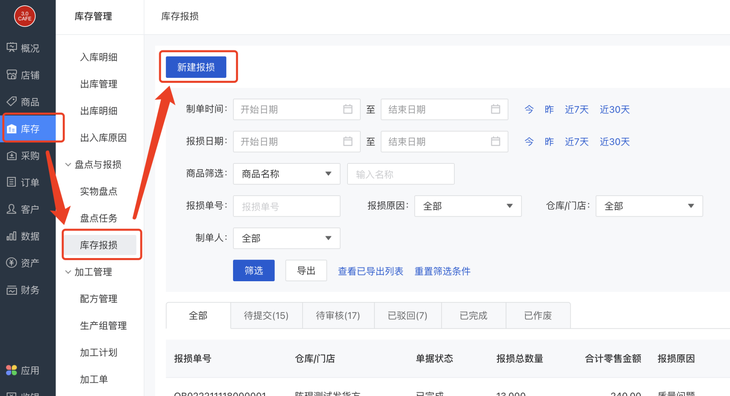The width and height of the screenshot is (730, 396).
Task: Open the 资产 assets section
Action: tap(23, 263)
